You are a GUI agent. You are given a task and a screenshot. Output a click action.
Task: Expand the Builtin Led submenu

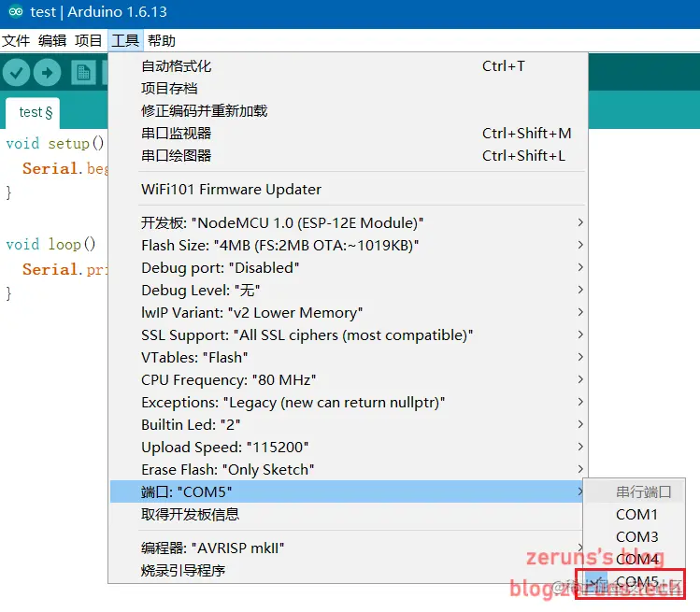click(x=348, y=424)
